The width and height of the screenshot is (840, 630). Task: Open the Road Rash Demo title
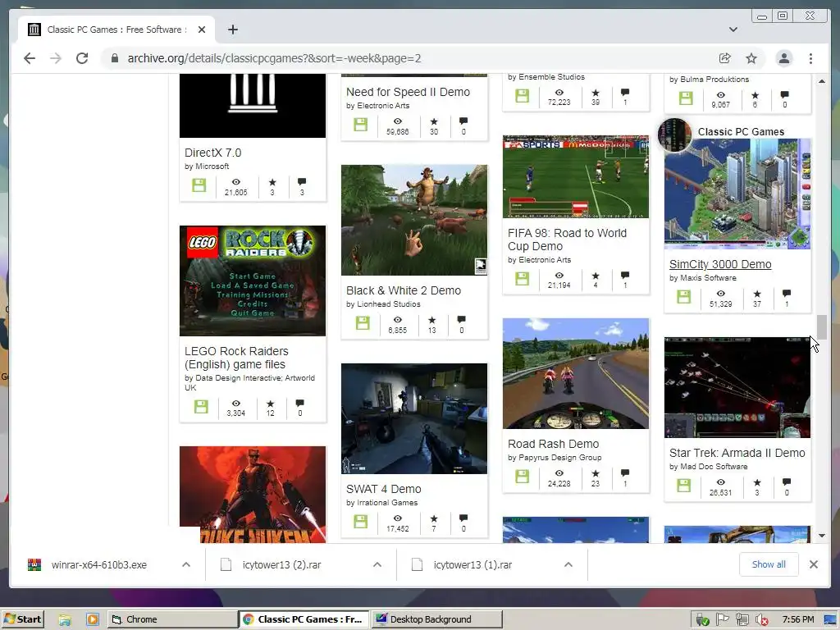pos(554,444)
